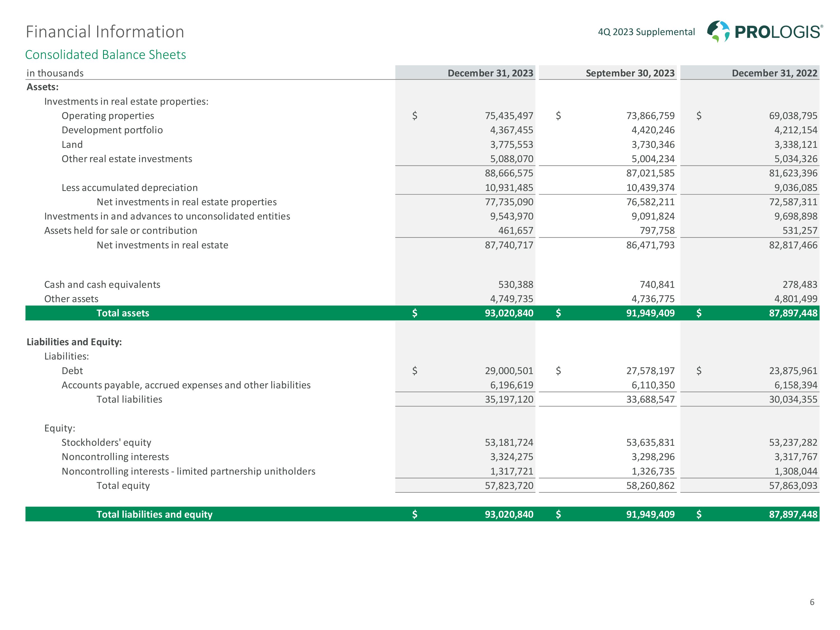Screen dimensions: 840x630
Task: Click the Cash and cash equivalents label
Action: tap(102, 284)
